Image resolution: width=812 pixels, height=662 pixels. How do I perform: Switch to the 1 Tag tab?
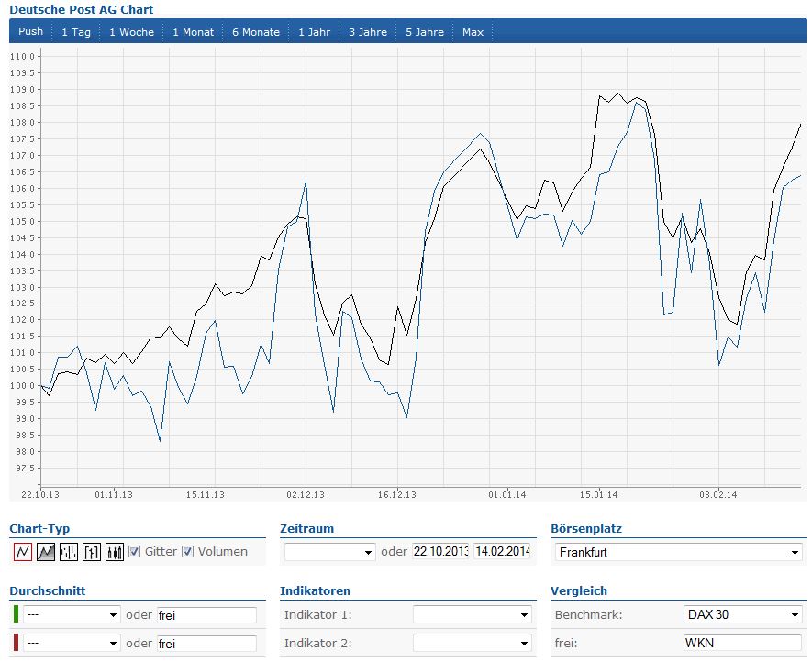pyautogui.click(x=76, y=31)
